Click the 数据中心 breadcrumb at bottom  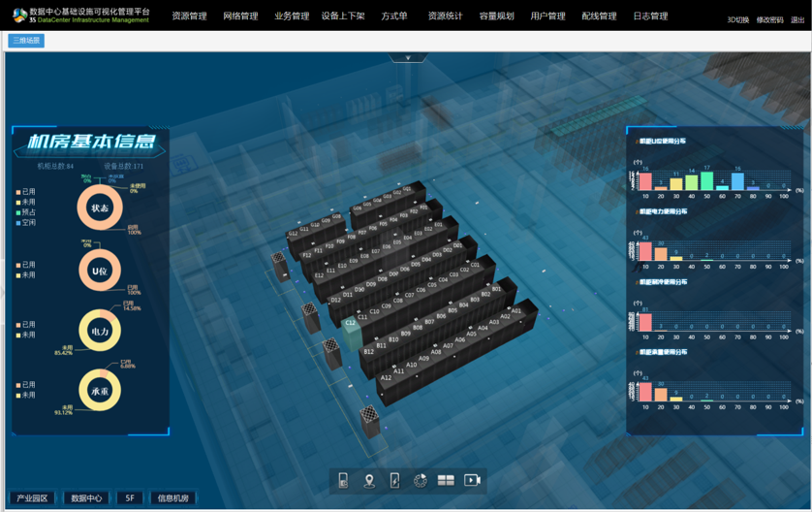[86, 498]
